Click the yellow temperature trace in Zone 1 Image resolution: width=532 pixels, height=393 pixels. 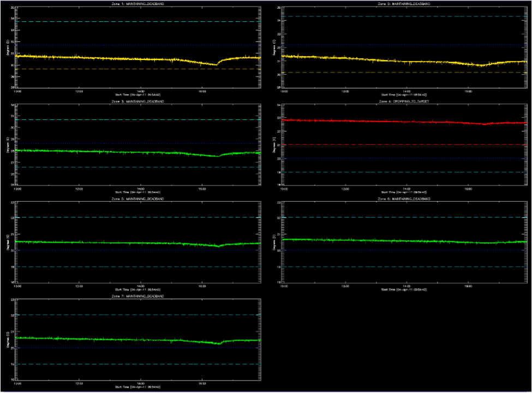(x=109, y=58)
